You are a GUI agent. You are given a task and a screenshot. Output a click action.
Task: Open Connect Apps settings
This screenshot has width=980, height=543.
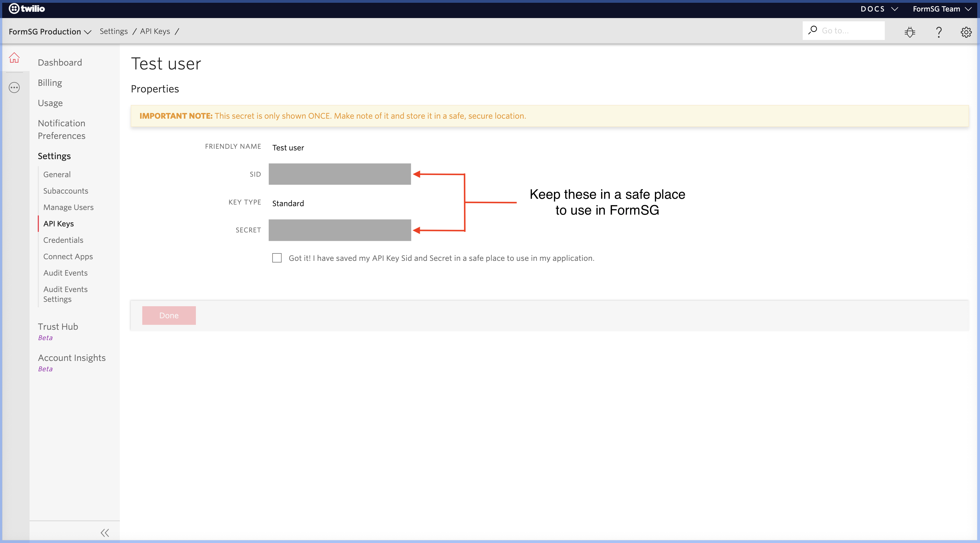tap(68, 256)
